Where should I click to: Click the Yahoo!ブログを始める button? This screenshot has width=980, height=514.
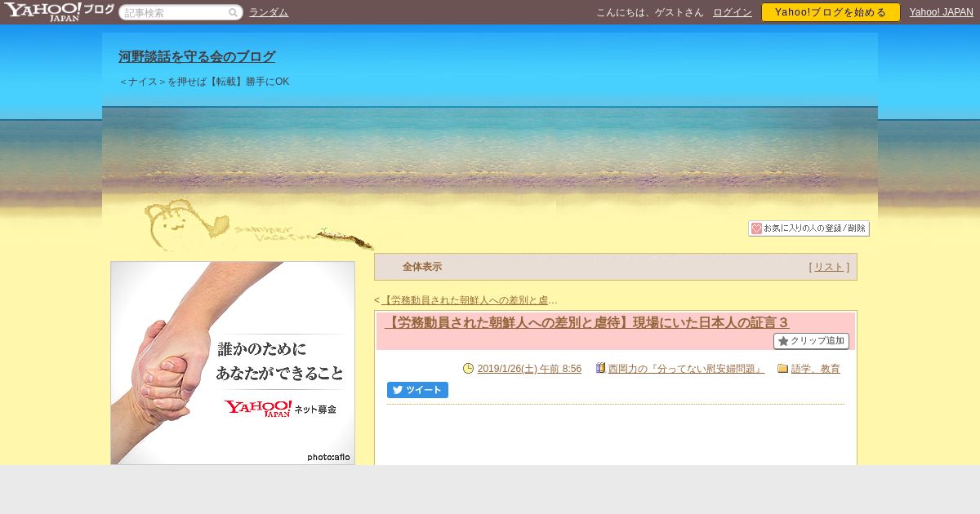(x=831, y=12)
